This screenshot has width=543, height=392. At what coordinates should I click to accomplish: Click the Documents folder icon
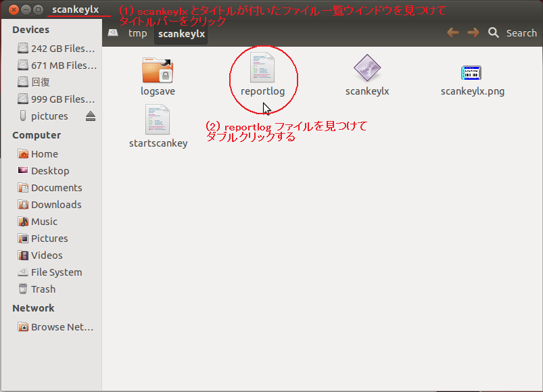[23, 187]
